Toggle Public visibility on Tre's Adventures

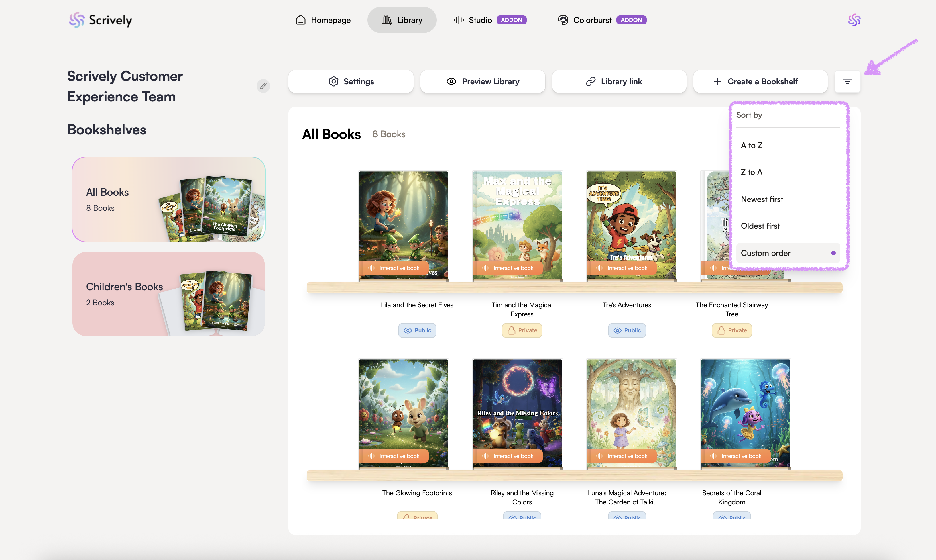[x=627, y=330]
